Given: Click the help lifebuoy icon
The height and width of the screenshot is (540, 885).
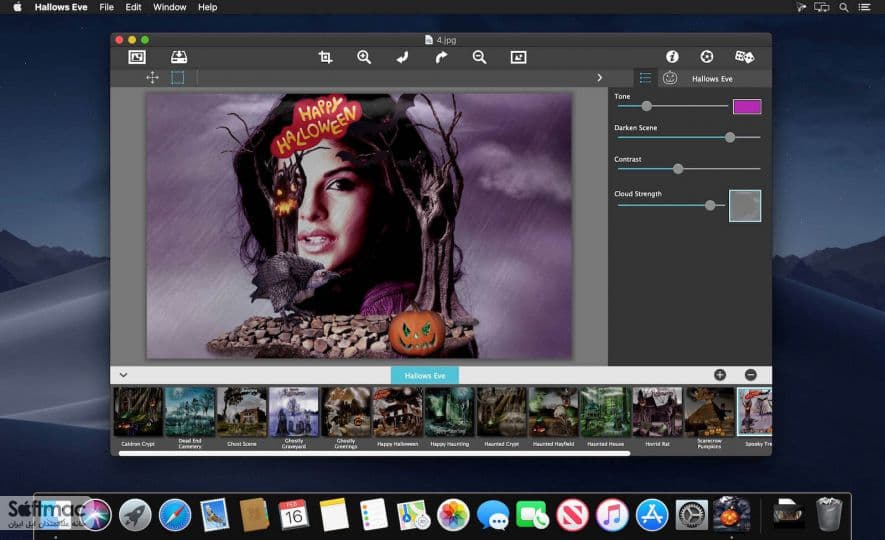Looking at the screenshot, I should (x=707, y=56).
